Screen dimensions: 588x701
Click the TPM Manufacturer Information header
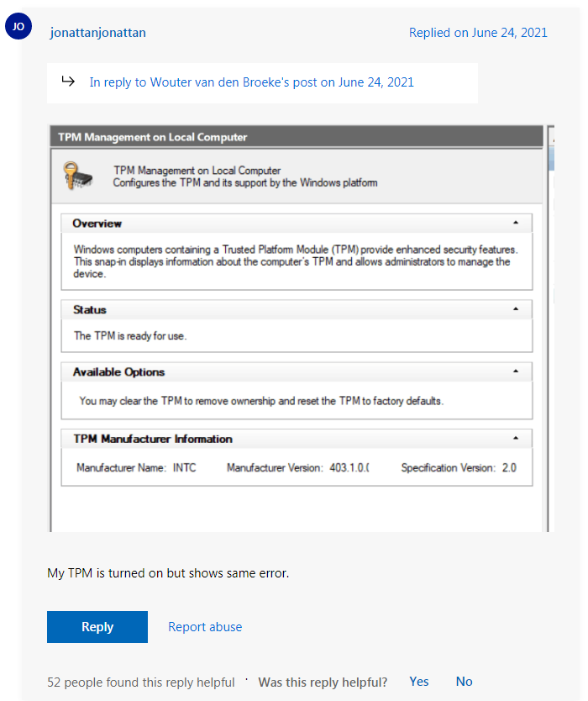(297, 439)
